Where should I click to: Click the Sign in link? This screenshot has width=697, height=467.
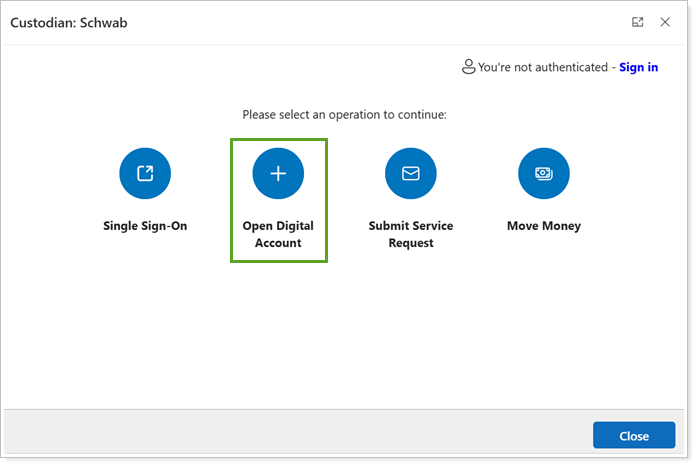[x=638, y=67]
